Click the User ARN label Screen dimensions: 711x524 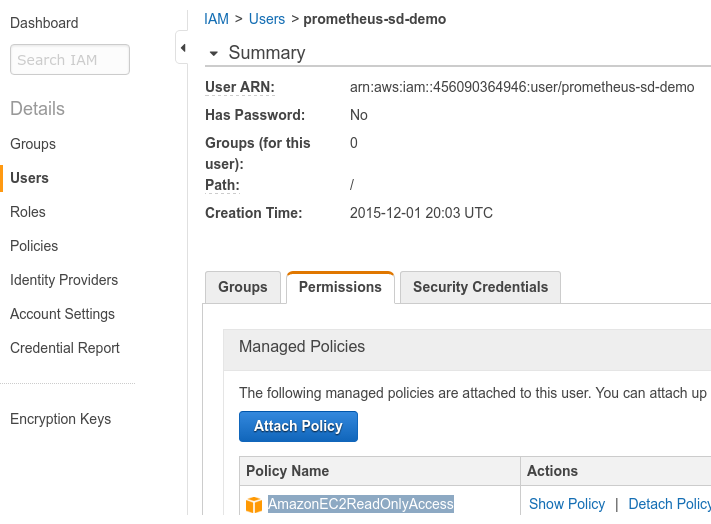[x=240, y=87]
